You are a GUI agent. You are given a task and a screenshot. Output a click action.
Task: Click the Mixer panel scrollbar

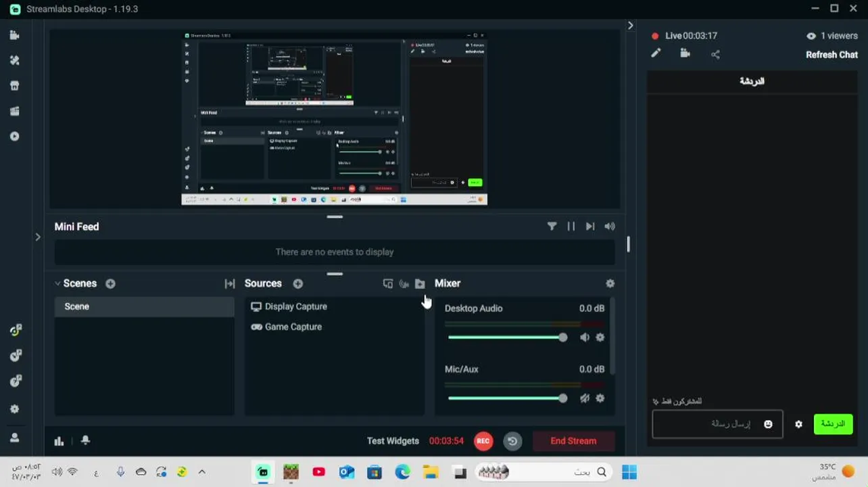click(x=612, y=337)
